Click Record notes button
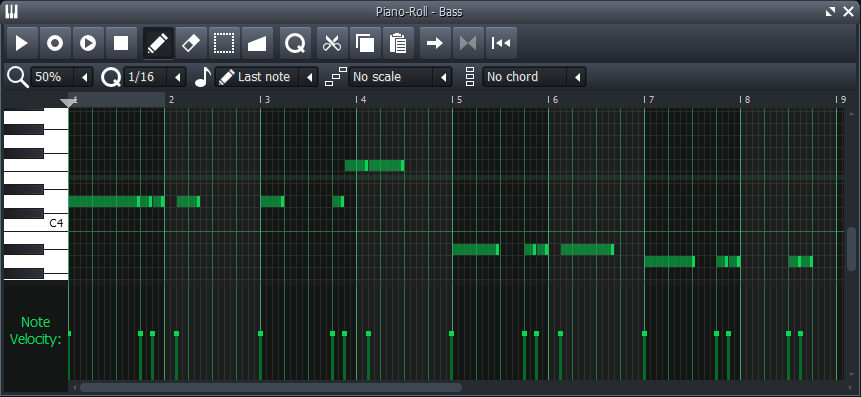Screen dimensions: 861x397 [55, 43]
